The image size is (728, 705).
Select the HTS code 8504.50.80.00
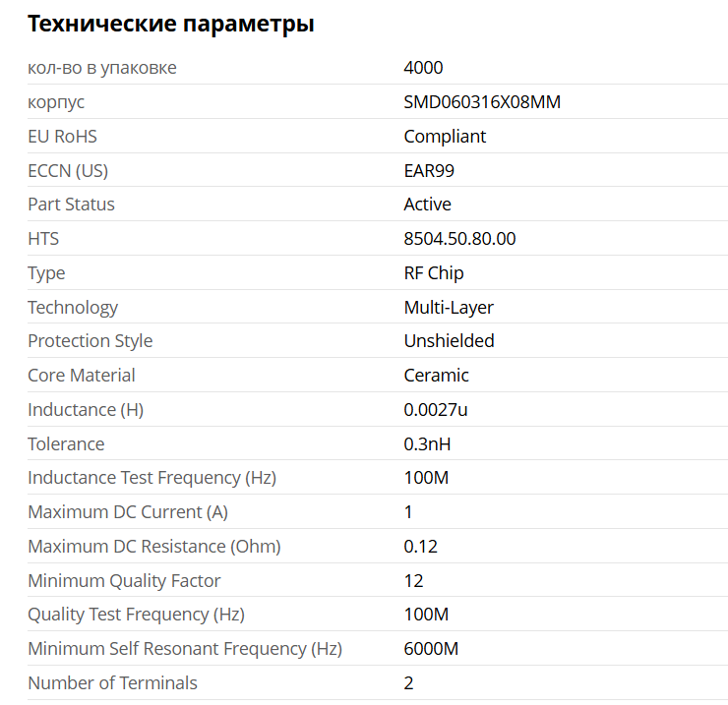(x=459, y=239)
